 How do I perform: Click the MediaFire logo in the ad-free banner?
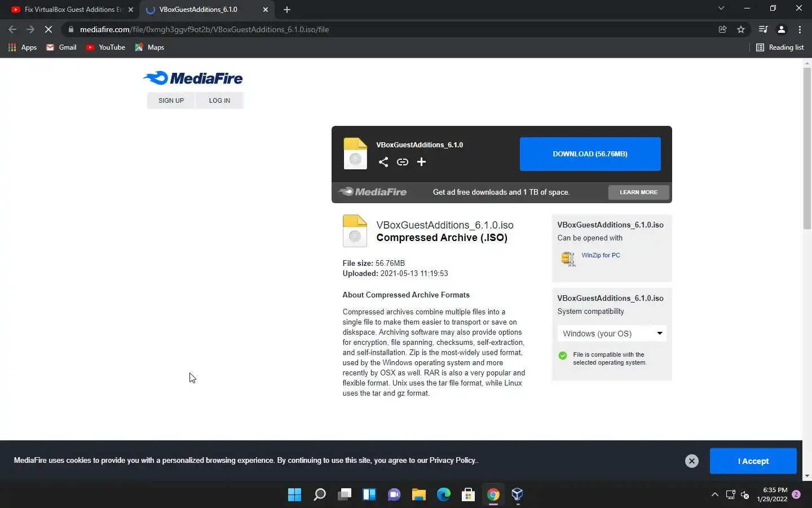pos(373,192)
